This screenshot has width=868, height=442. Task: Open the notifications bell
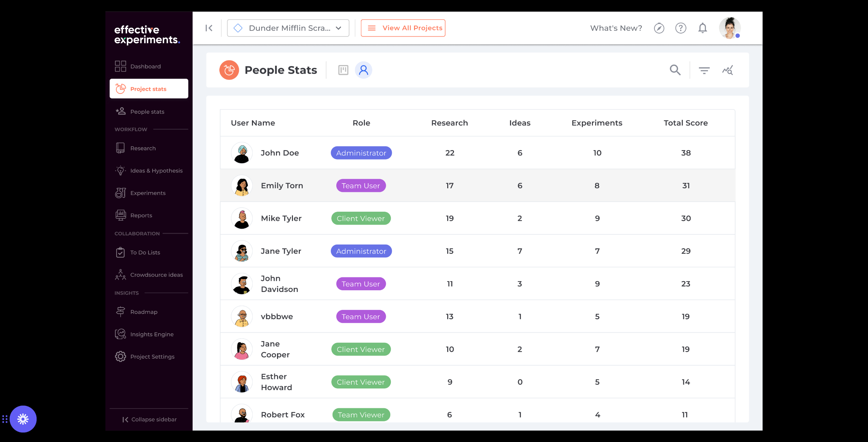tap(703, 28)
